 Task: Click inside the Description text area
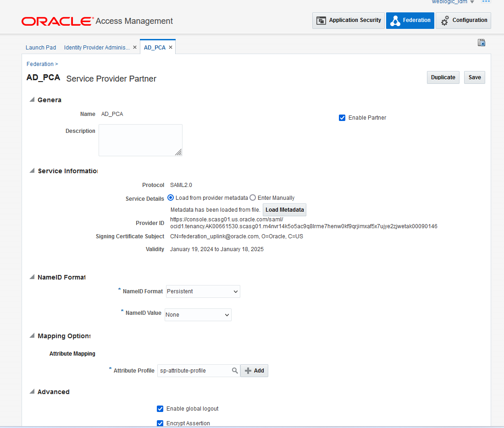tap(140, 140)
